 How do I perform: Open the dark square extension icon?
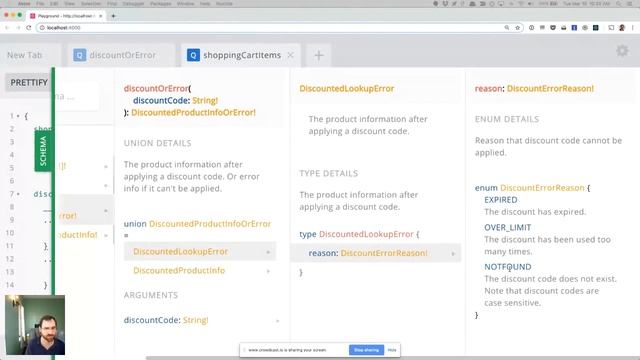click(596, 28)
